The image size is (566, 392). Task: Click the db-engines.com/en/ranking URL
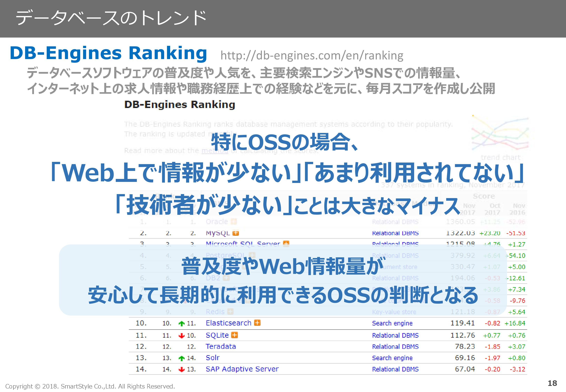(312, 56)
